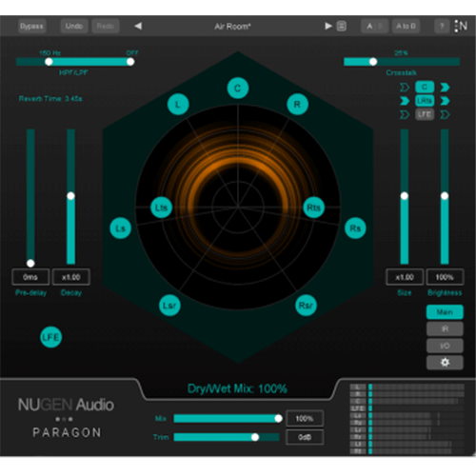Toggle the arrow right of crosstalk LRts
The image size is (476, 476).
(x=445, y=101)
